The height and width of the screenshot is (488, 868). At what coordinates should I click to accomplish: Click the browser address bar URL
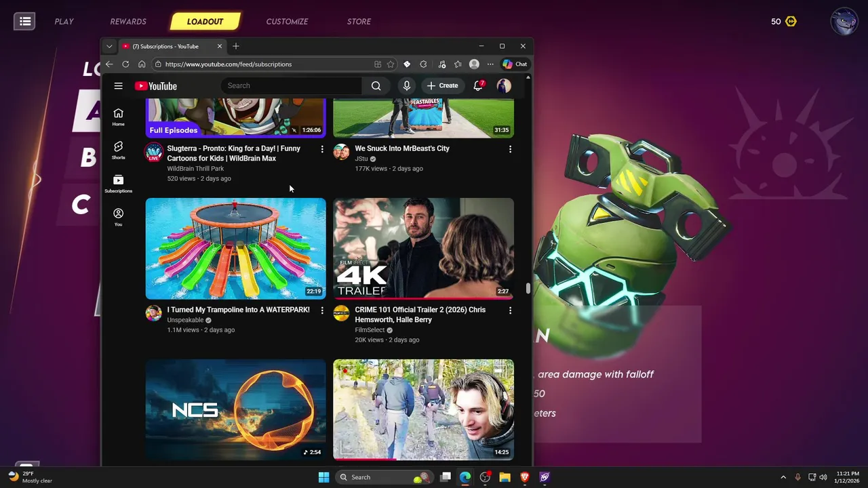229,64
